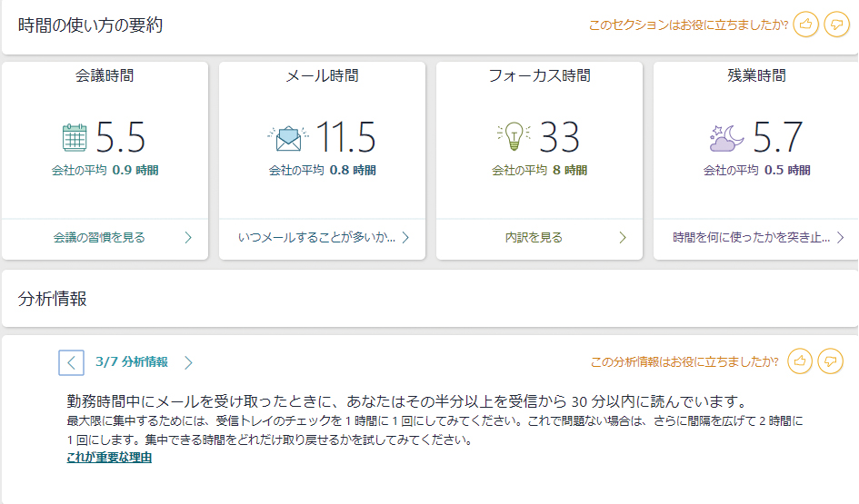Open 会議の習慣を見る link
Viewport: 859px width, 504px height.
click(x=99, y=238)
